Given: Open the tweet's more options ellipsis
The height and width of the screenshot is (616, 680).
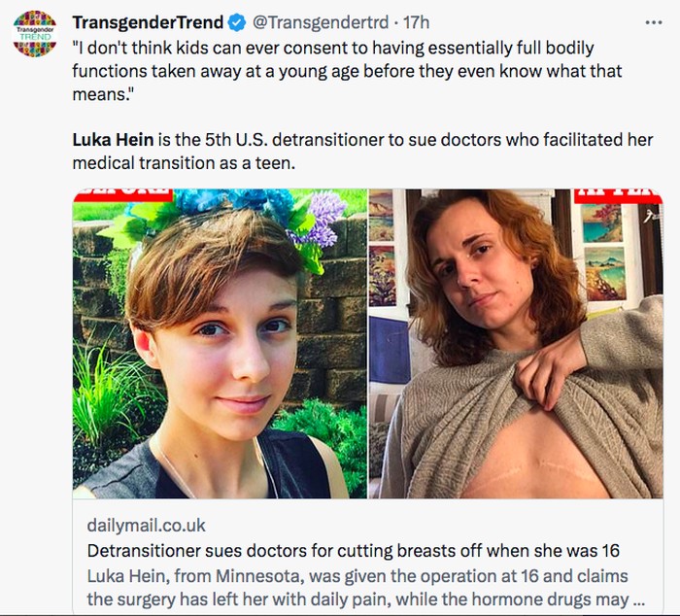Looking at the screenshot, I should pyautogui.click(x=655, y=20).
